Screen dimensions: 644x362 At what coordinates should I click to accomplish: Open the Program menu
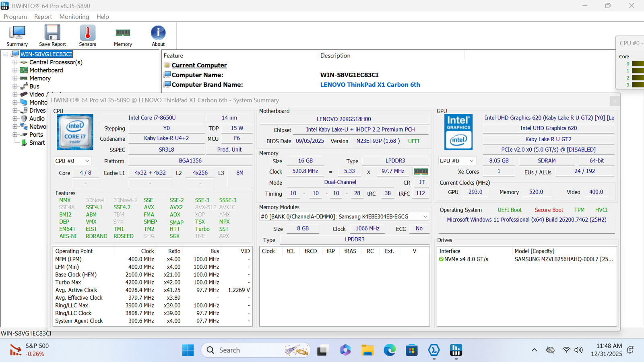click(15, 16)
